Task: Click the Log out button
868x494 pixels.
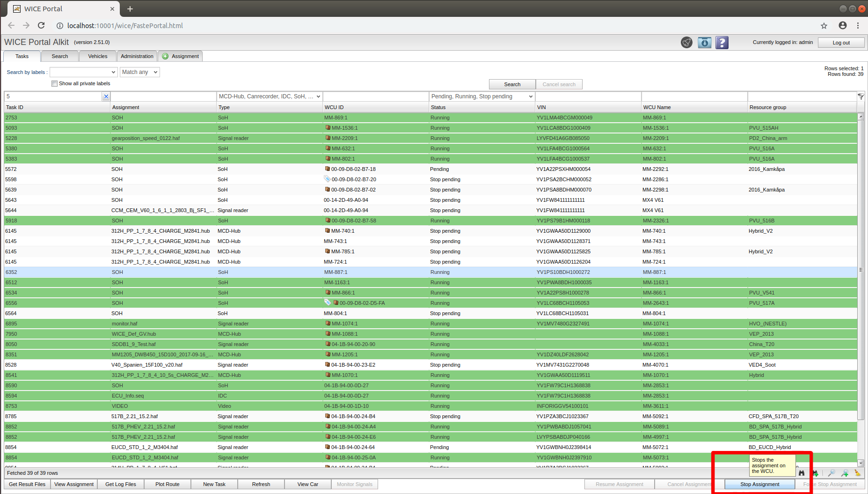Action: (x=841, y=43)
